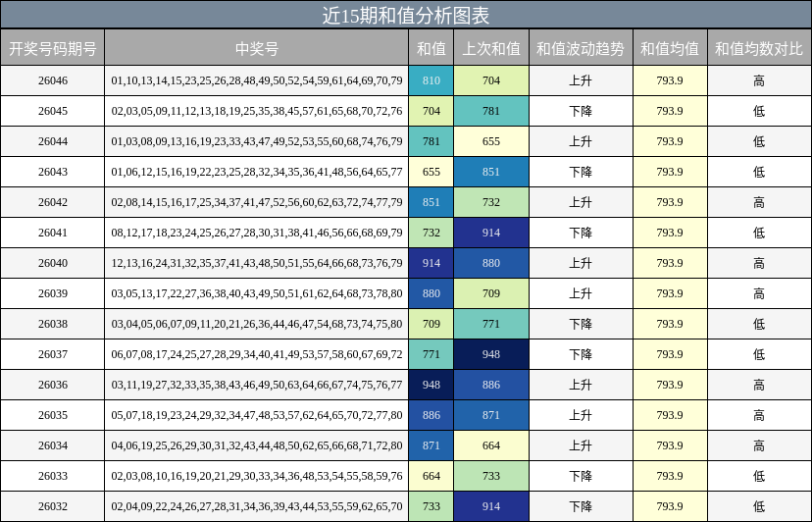812x522 pixels.
Task: Click 和值 cell 886 in row 26035
Action: coord(431,415)
